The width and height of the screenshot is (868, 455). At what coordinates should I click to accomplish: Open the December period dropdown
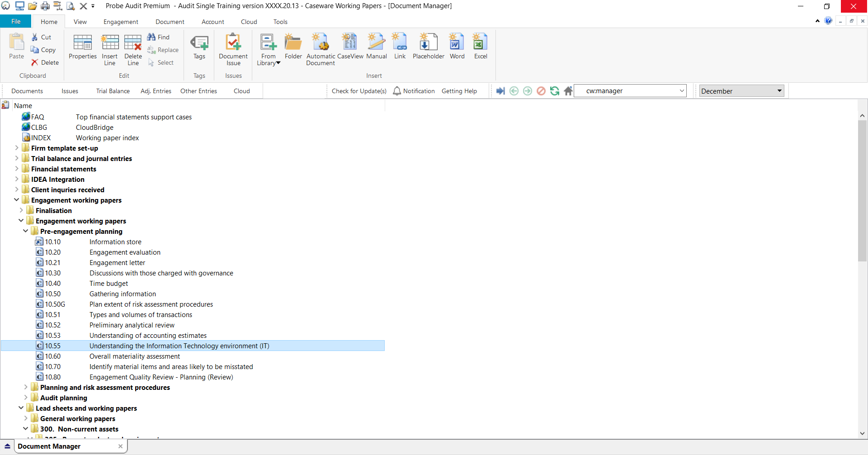click(779, 91)
